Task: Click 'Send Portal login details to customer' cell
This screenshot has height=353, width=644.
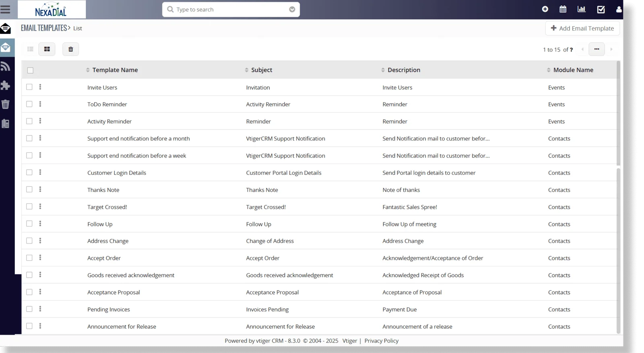Action: click(429, 173)
